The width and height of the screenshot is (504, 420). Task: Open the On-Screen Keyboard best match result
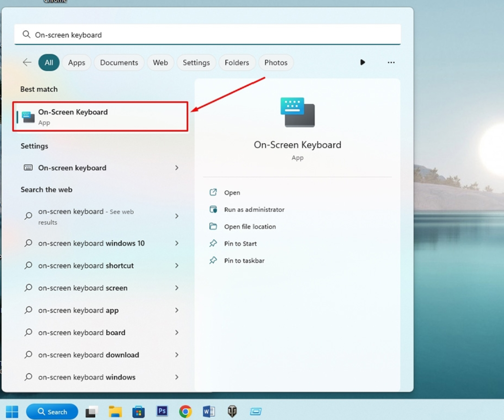click(x=100, y=116)
